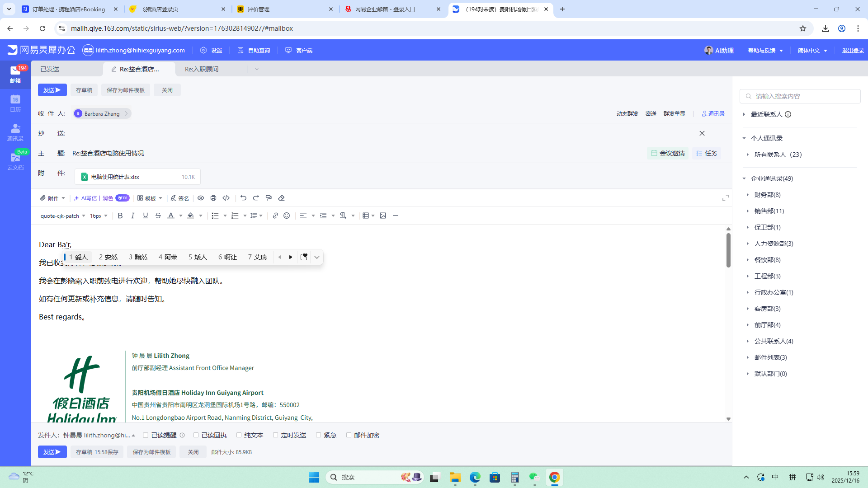868x488 pixels.
Task: Toggle bold text formatting
Action: click(120, 216)
